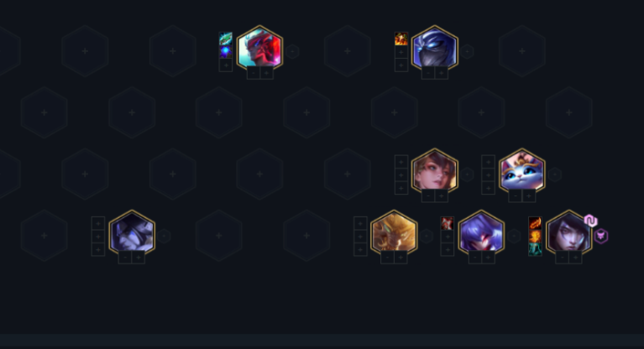644x349 pixels.
Task: Select the dark blue armored champion portrait
Action: pos(435,49)
